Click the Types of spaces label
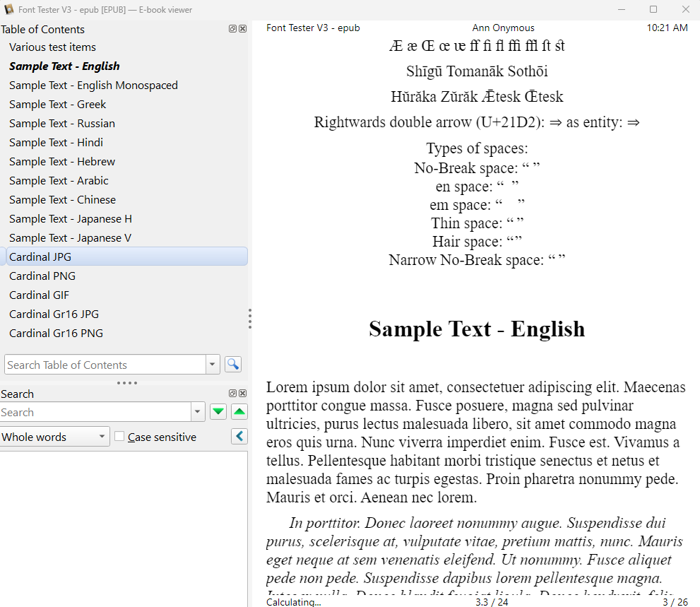 (x=477, y=148)
